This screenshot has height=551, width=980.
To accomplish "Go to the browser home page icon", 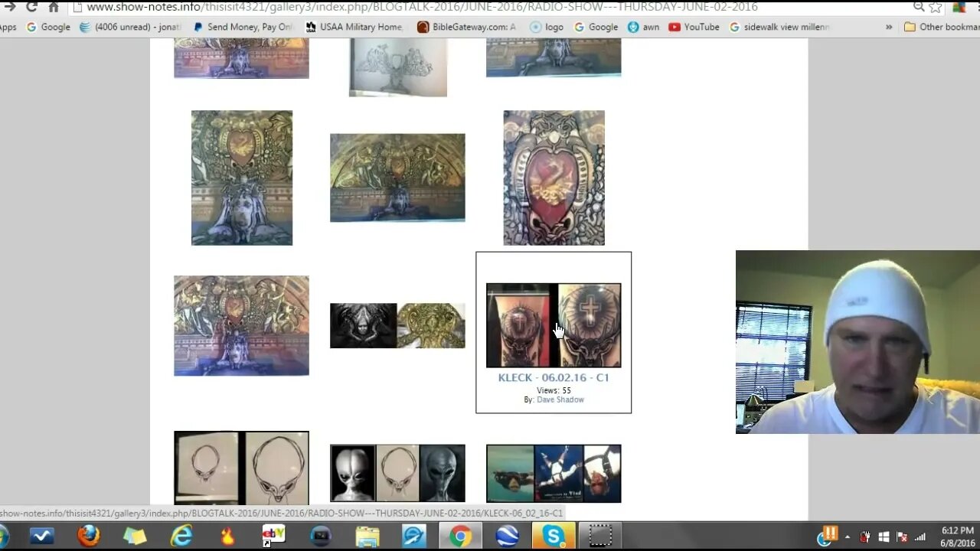I will click(54, 7).
